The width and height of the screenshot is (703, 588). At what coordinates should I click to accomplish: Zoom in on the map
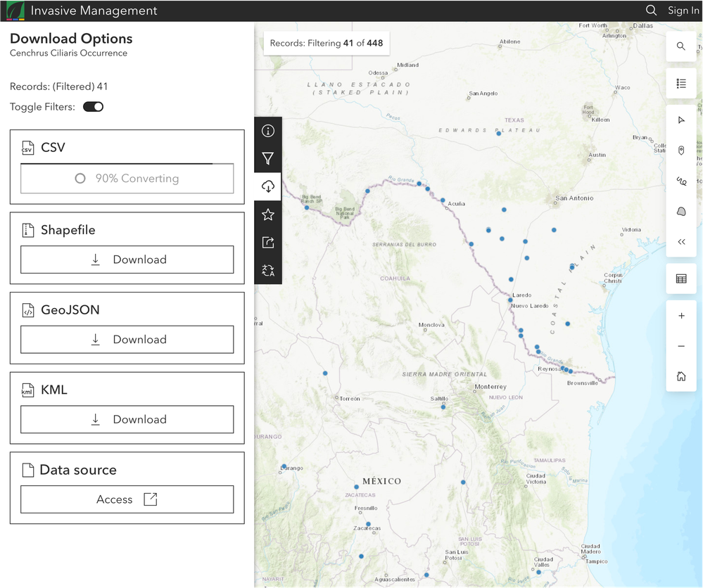(680, 316)
